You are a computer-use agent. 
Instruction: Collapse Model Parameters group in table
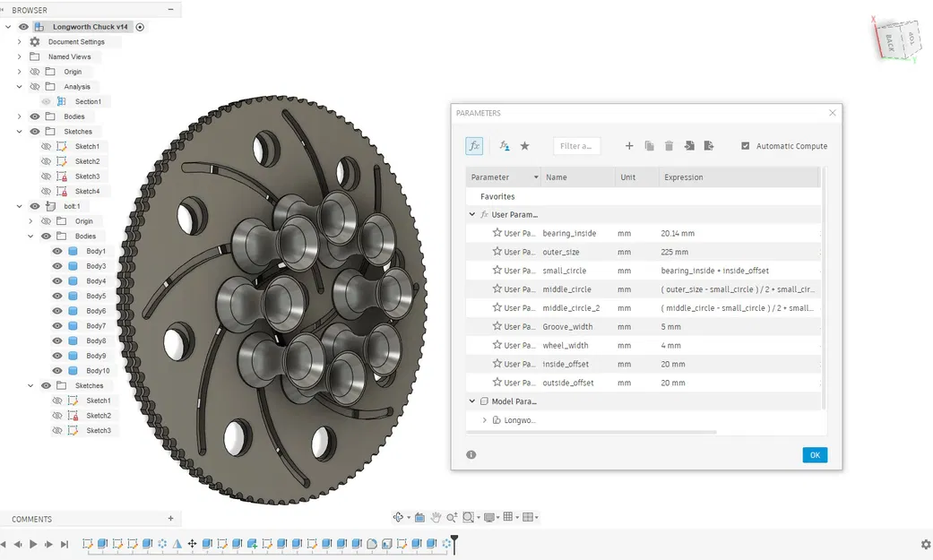(471, 401)
